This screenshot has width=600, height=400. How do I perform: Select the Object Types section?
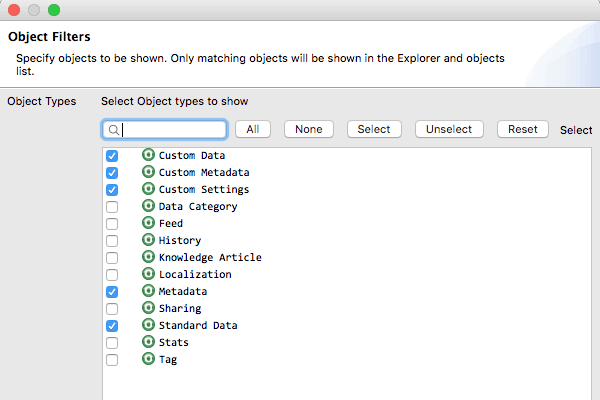coord(41,101)
